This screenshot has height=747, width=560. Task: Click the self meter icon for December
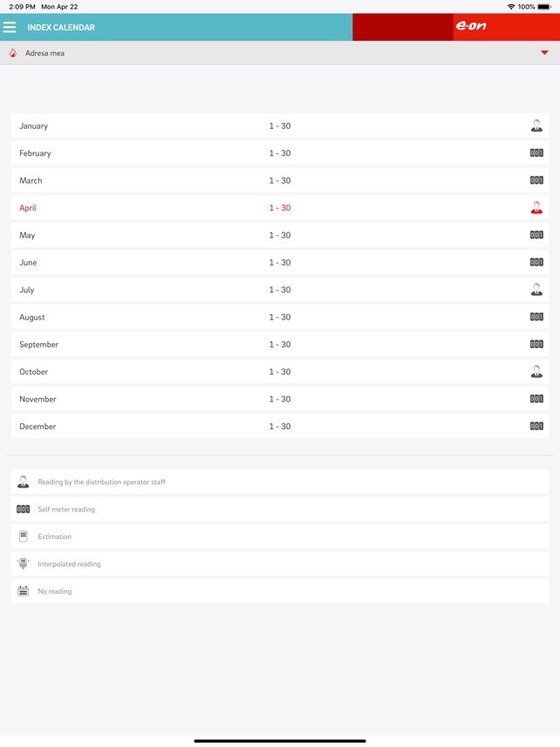[x=536, y=427]
